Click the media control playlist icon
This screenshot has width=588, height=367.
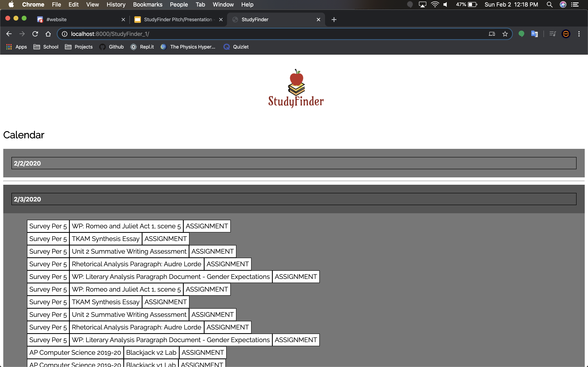coord(552,34)
